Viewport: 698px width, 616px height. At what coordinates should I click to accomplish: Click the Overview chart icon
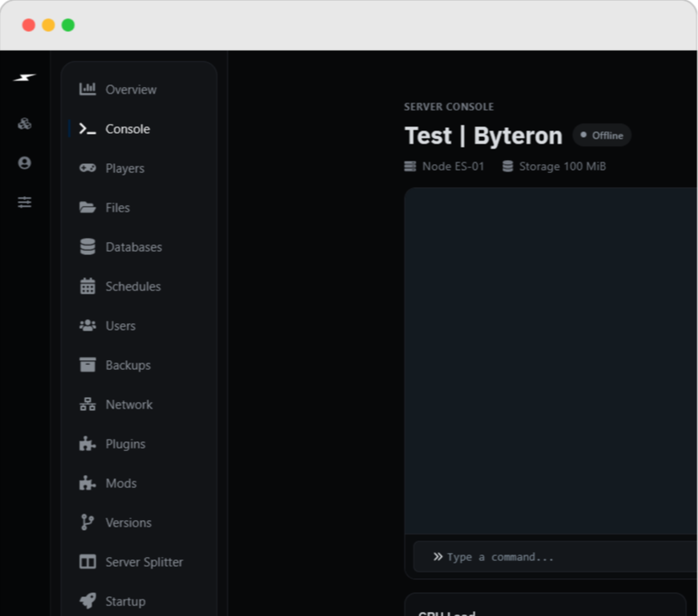click(x=87, y=89)
